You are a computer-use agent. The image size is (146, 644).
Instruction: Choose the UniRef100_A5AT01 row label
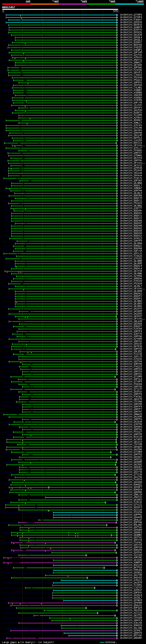click(x=131, y=60)
